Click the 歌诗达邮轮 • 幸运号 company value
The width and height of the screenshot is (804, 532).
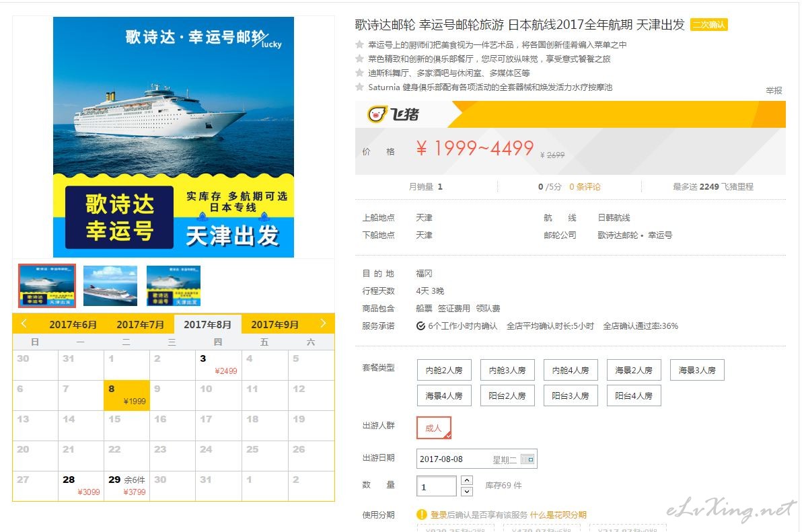[x=635, y=235]
